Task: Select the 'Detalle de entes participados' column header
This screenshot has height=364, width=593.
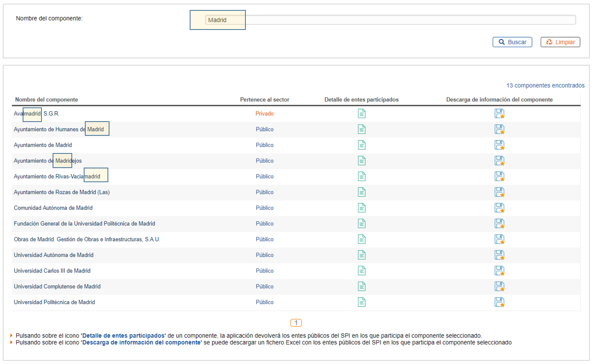Action: [x=361, y=100]
